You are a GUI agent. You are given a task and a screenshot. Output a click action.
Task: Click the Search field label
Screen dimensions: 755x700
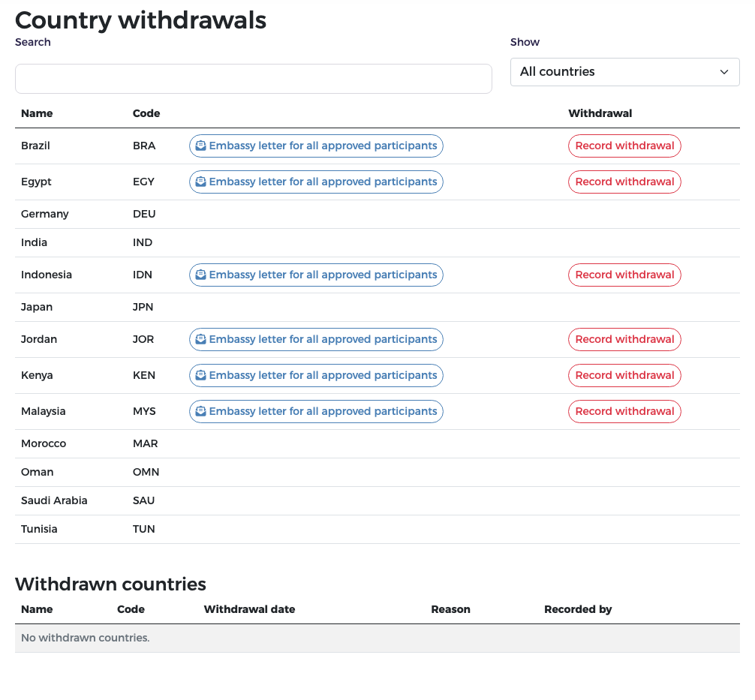(x=33, y=42)
